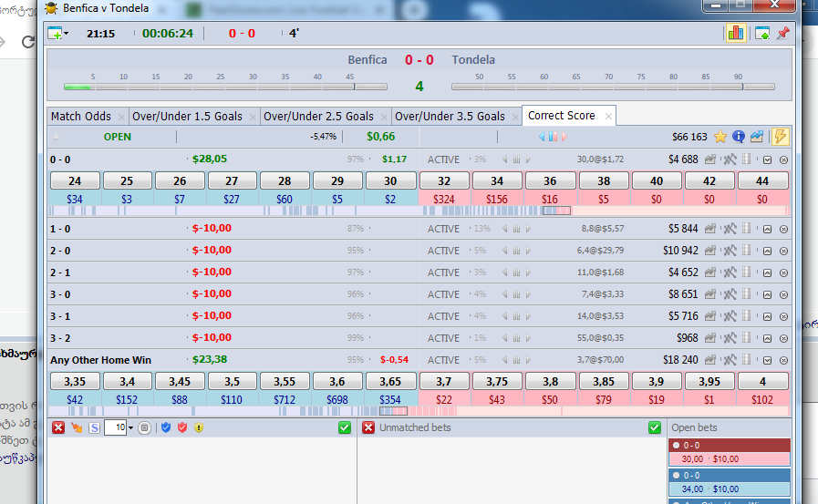Toggle the blue shield check icon

[x=166, y=428]
